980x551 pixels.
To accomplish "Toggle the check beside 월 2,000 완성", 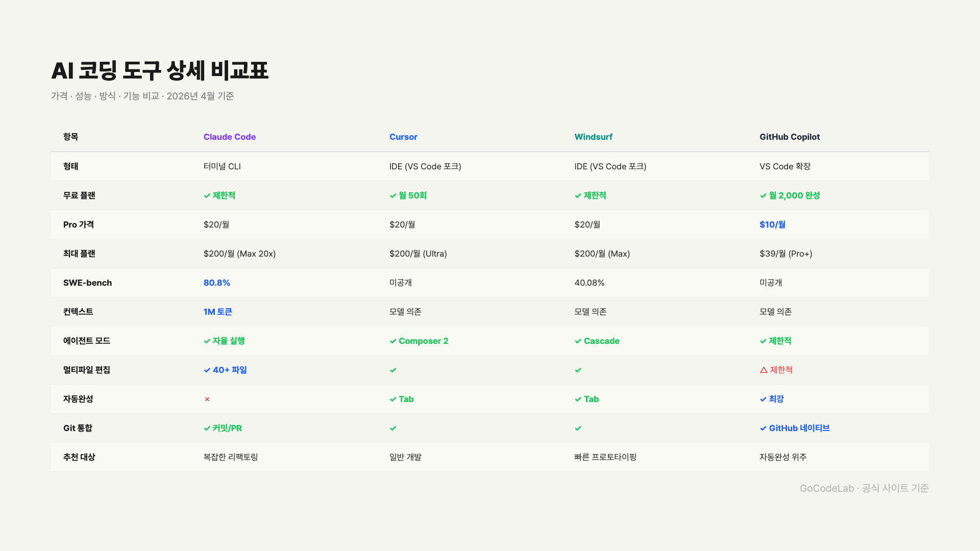I will (x=763, y=195).
